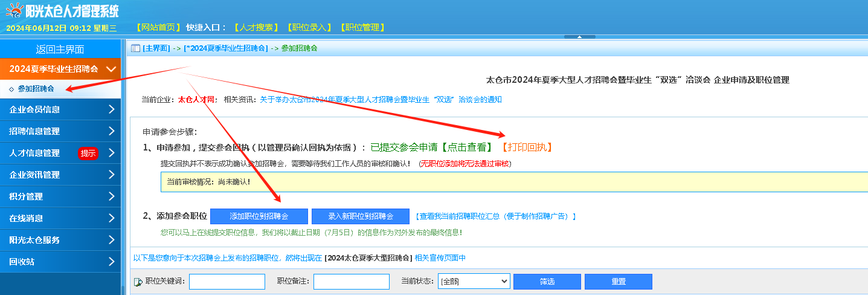This screenshot has height=295, width=868.
Task: Click 添加职位到招聘会 button
Action: pos(259,216)
